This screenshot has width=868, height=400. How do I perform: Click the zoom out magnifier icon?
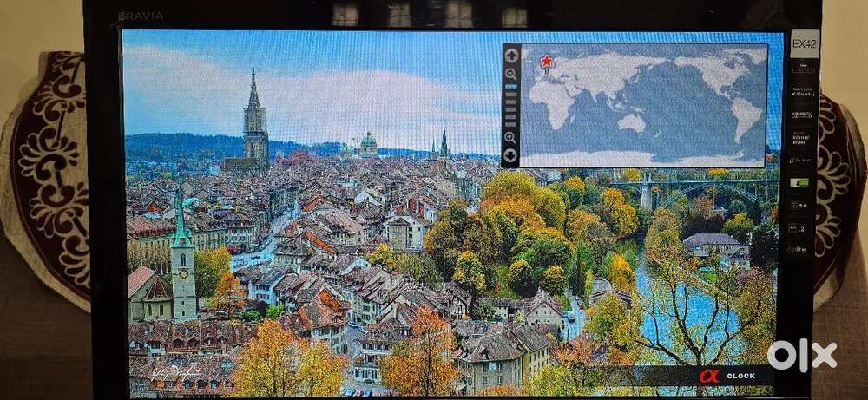[x=511, y=75]
